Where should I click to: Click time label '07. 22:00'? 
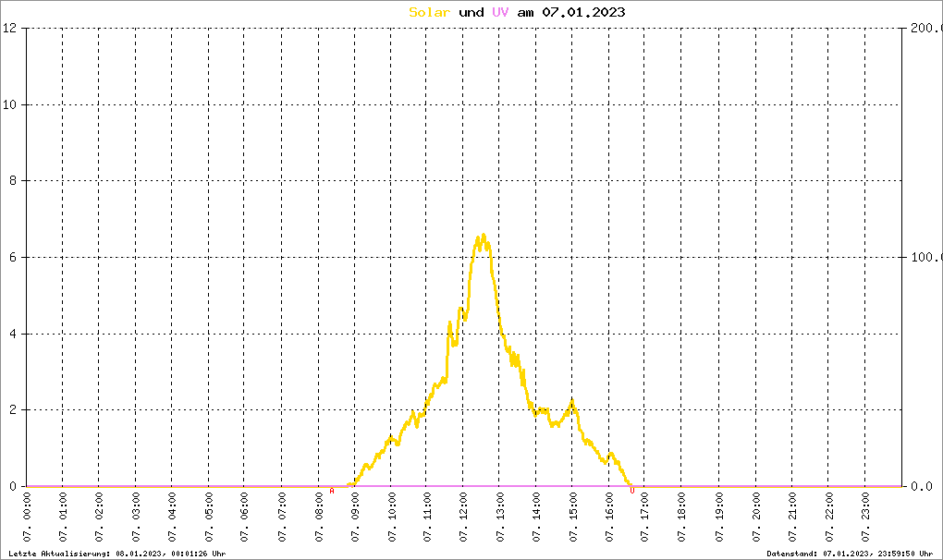(828, 517)
